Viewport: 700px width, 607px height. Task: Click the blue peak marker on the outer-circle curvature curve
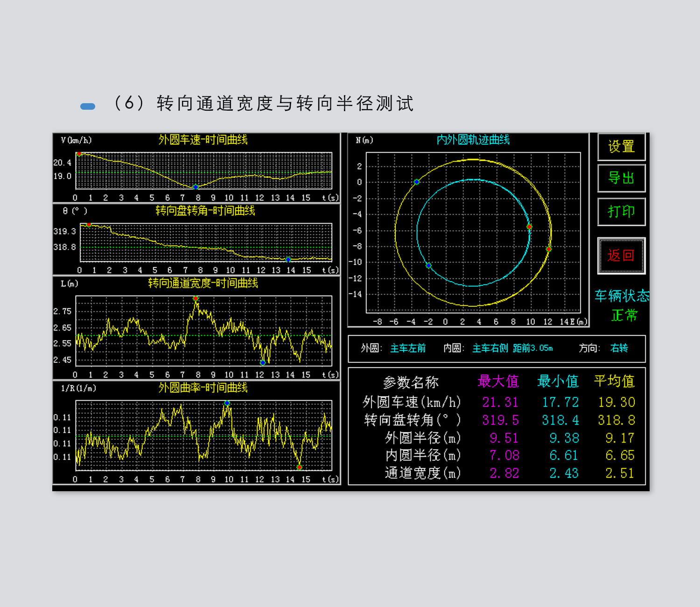(227, 402)
